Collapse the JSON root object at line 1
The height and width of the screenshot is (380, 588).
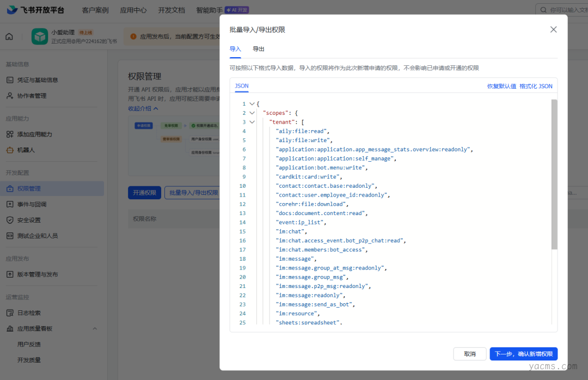tap(252, 104)
